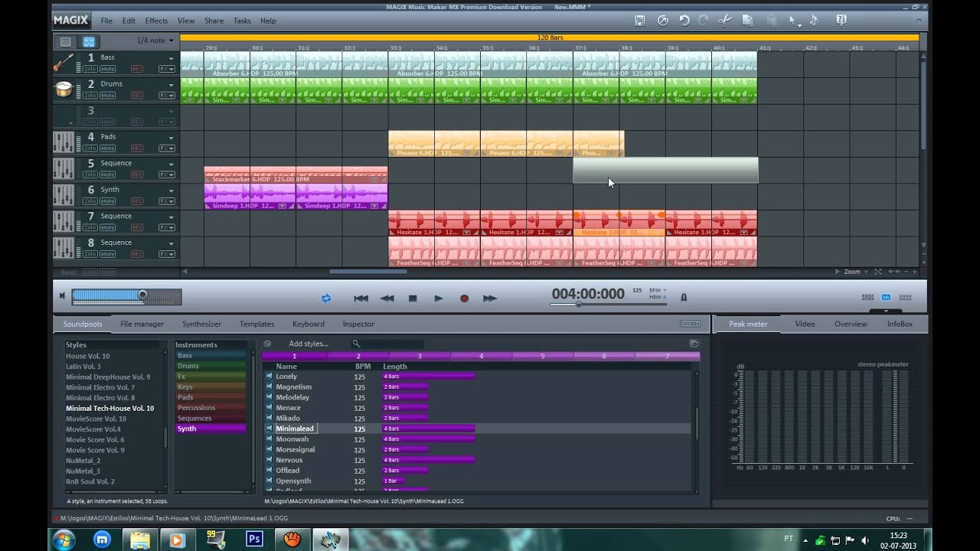Image resolution: width=980 pixels, height=551 pixels.
Task: Switch to multi-track grid view icon
Action: [89, 41]
